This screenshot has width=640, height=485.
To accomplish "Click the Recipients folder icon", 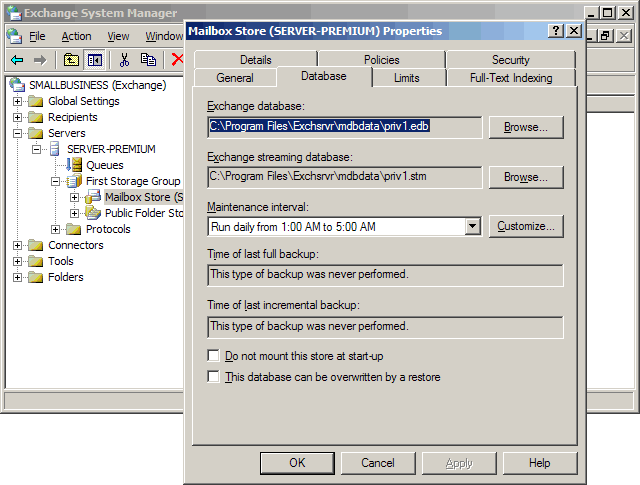I will [36, 117].
